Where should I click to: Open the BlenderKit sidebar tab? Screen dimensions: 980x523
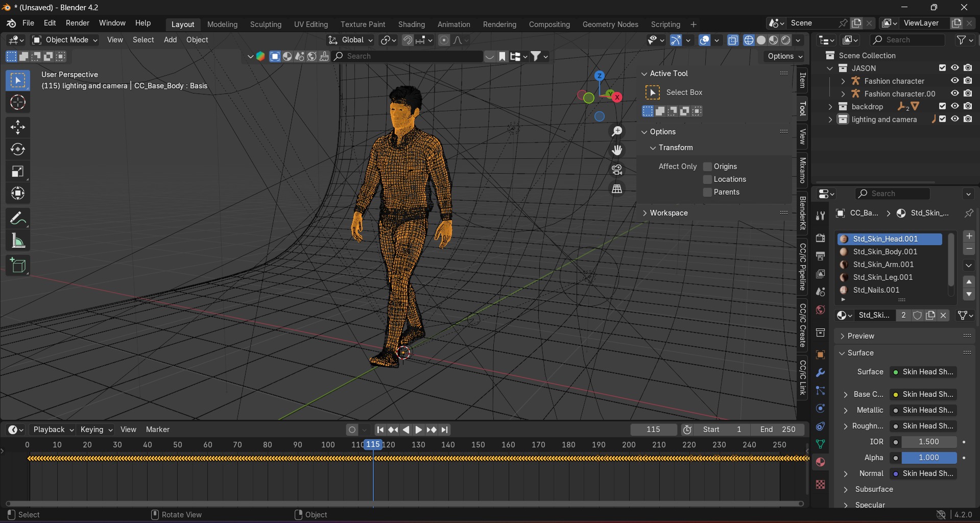click(803, 213)
